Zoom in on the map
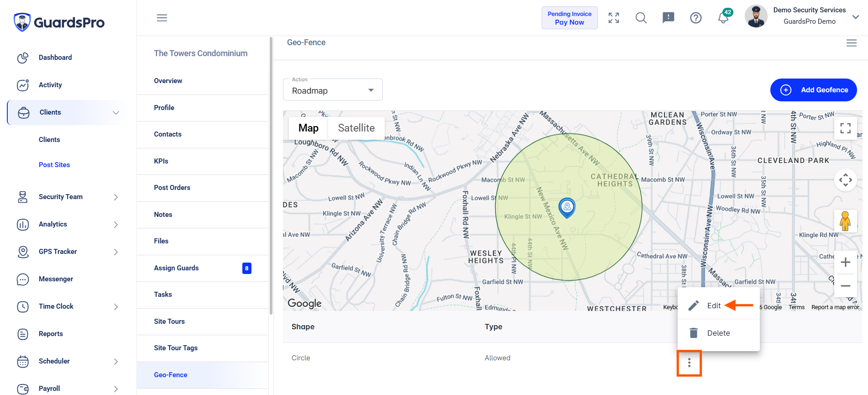 point(846,262)
